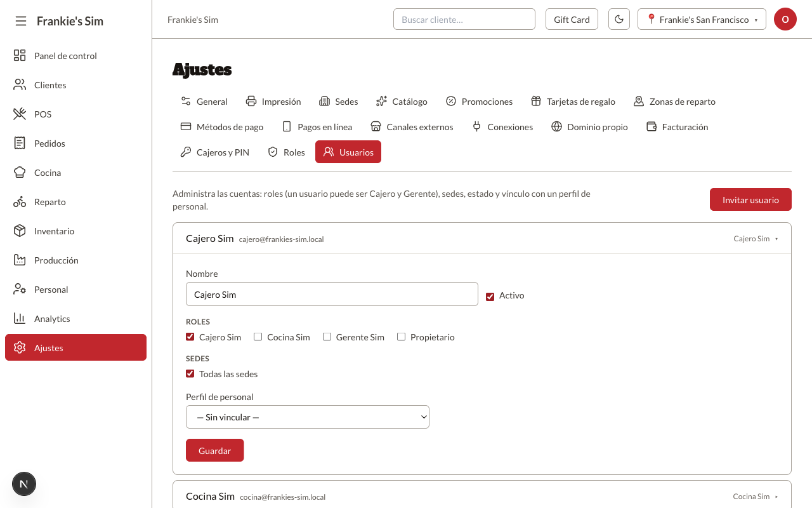
Task: Open the Facturación tab
Action: pos(677,127)
